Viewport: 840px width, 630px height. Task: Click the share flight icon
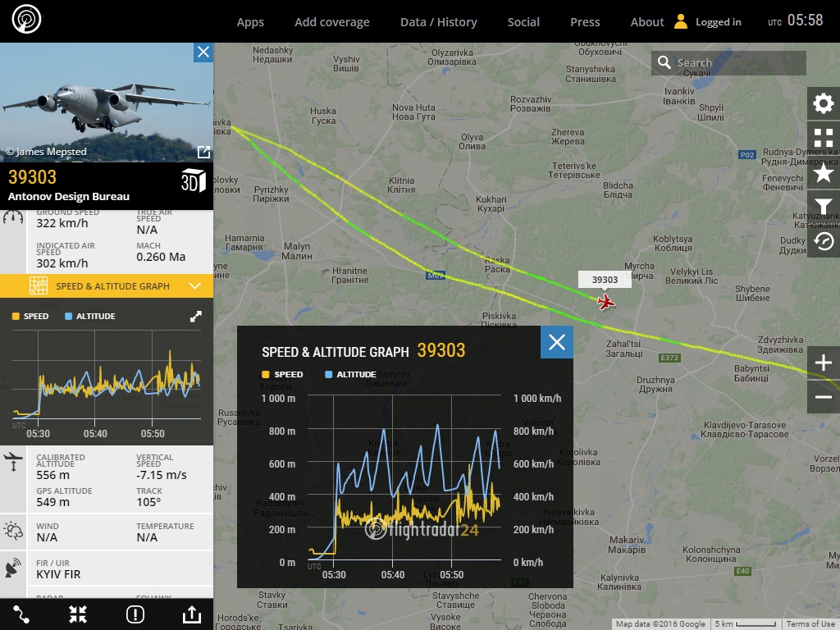click(191, 614)
